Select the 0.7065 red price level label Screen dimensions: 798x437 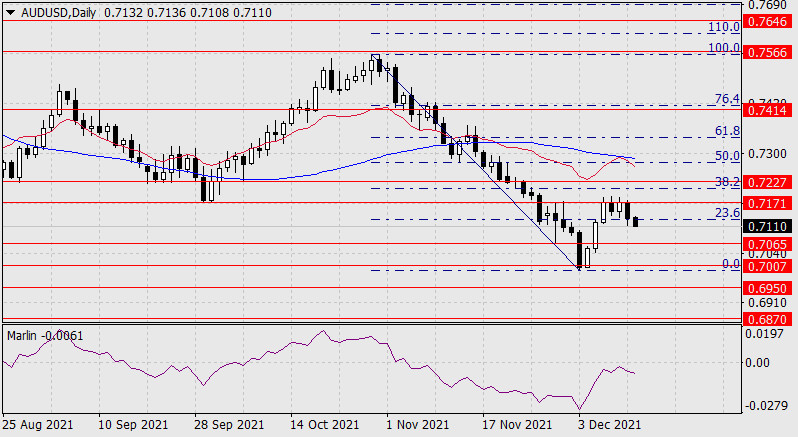pyautogui.click(x=767, y=245)
